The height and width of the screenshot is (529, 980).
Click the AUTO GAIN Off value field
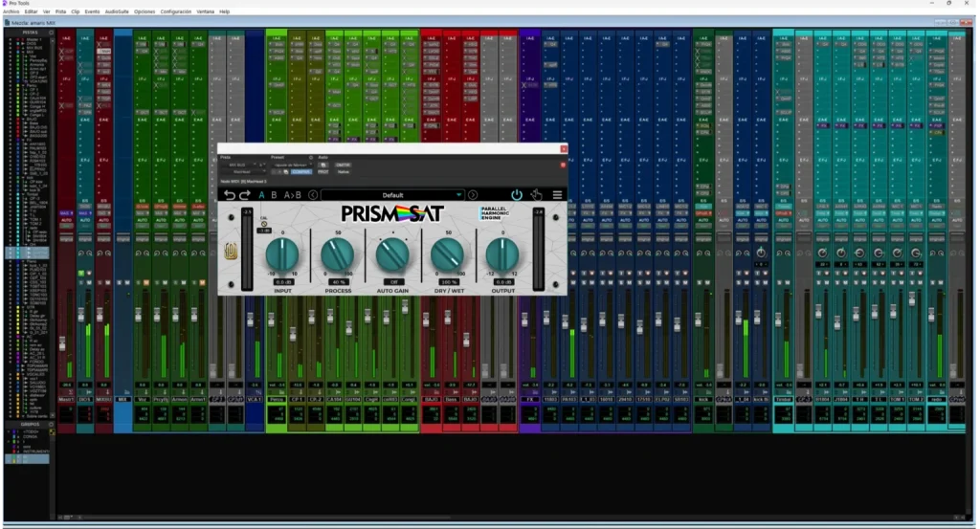click(393, 282)
